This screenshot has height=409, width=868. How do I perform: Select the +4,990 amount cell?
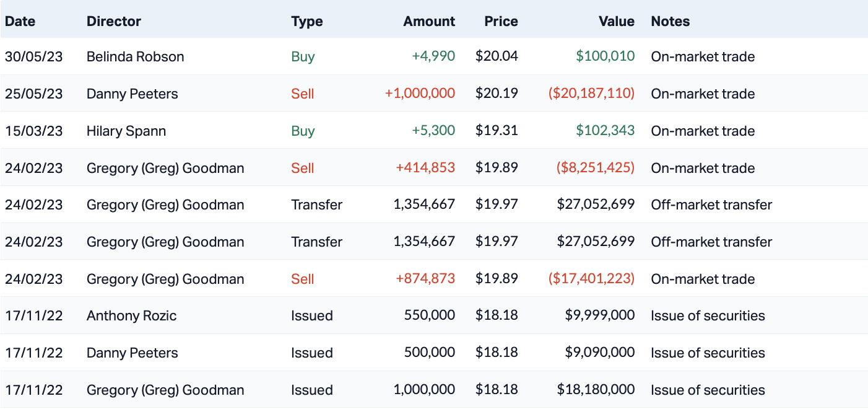[x=433, y=56]
